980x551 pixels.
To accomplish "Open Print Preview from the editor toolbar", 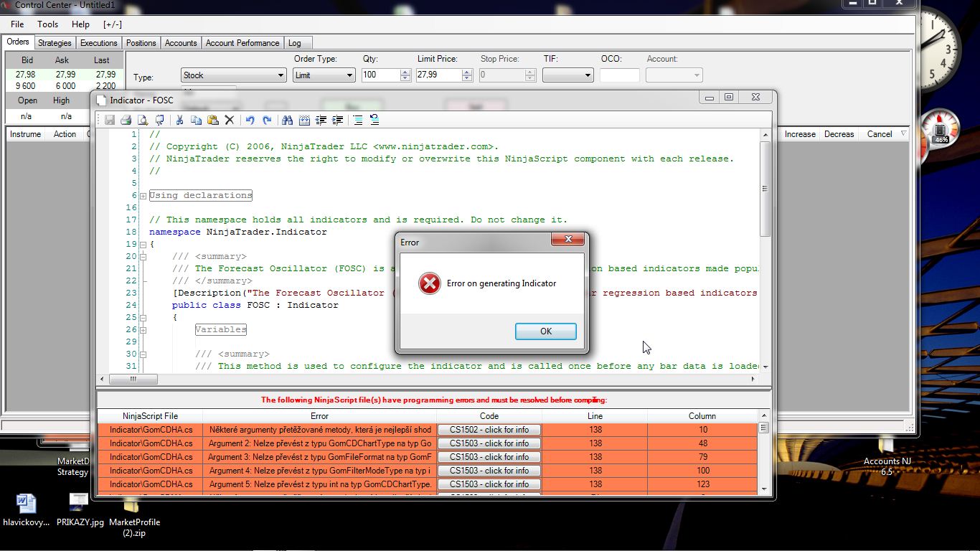I will (x=143, y=120).
